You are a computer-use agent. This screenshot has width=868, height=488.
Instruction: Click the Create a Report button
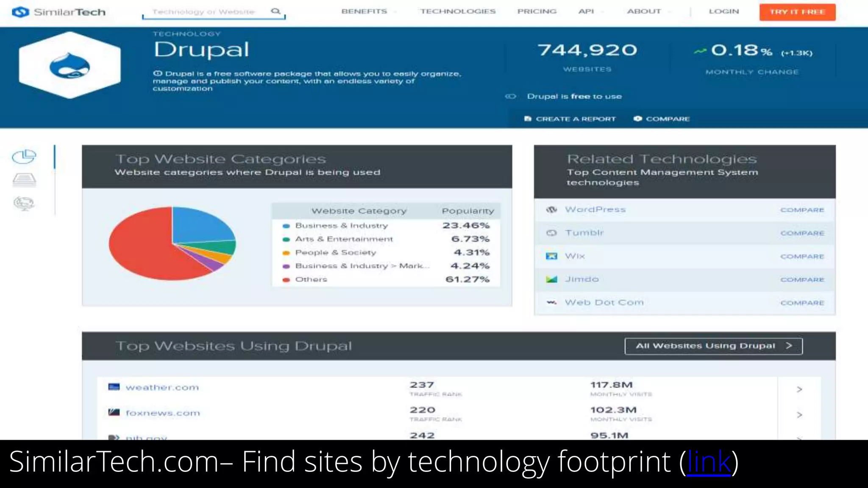pos(570,119)
